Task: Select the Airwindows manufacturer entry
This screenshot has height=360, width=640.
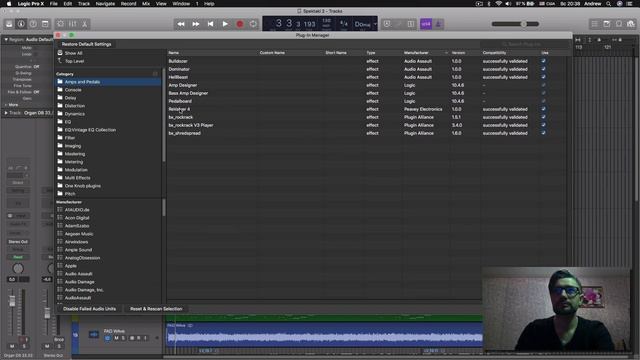Action: 76,242
